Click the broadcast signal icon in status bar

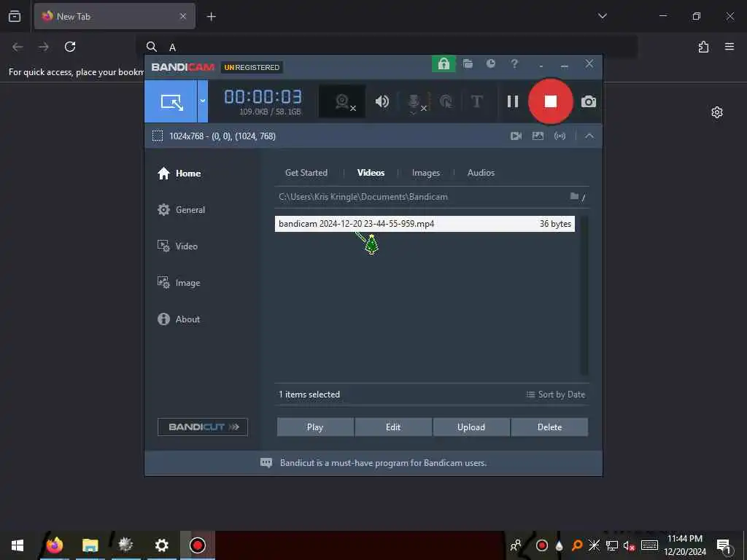(560, 136)
